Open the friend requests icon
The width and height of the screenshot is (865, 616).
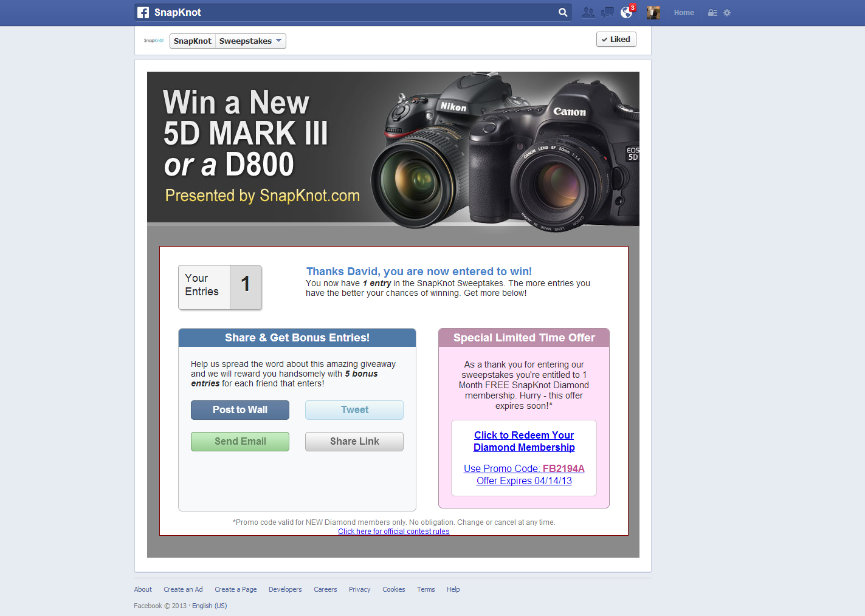pyautogui.click(x=588, y=12)
